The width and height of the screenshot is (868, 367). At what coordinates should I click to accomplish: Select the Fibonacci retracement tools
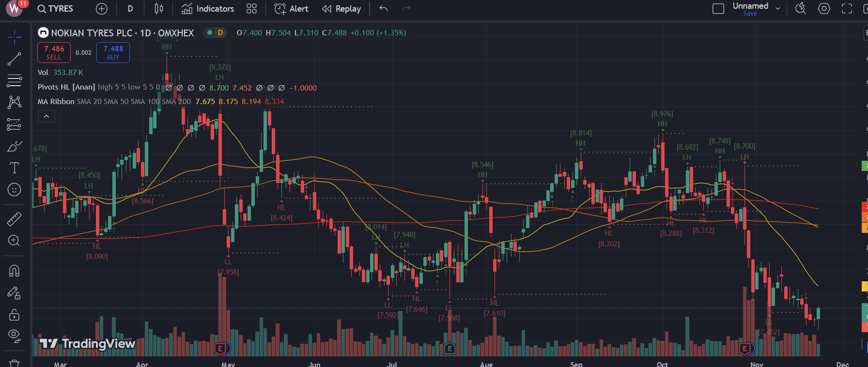point(14,81)
